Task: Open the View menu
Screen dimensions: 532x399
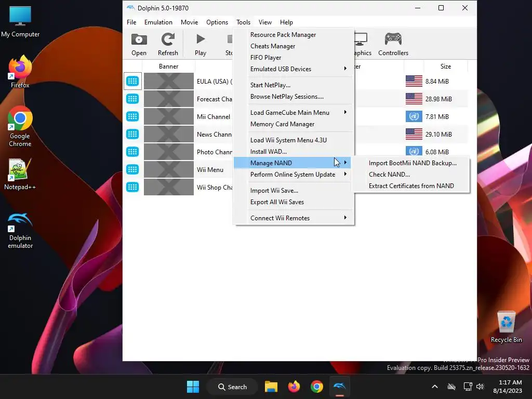Action: [x=265, y=22]
